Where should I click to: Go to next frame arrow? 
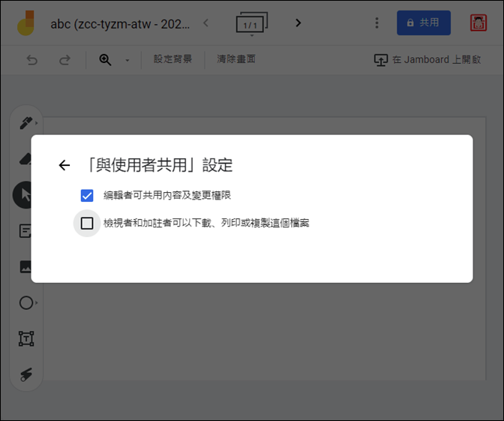pos(298,23)
